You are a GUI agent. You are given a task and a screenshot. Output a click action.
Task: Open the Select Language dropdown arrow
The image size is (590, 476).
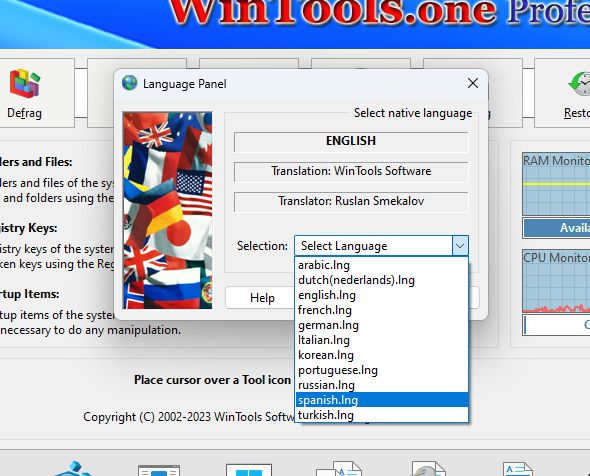point(460,246)
